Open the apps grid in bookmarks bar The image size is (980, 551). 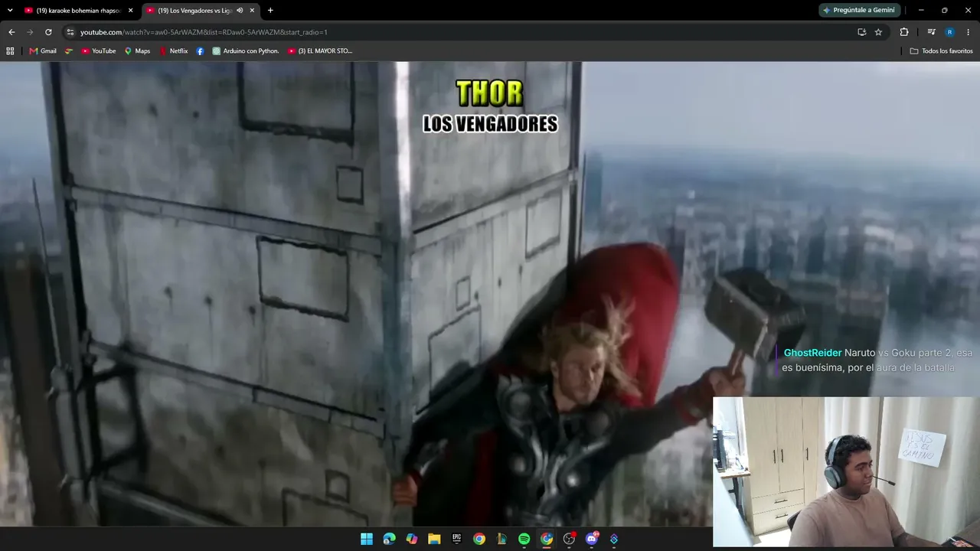pos(10,51)
